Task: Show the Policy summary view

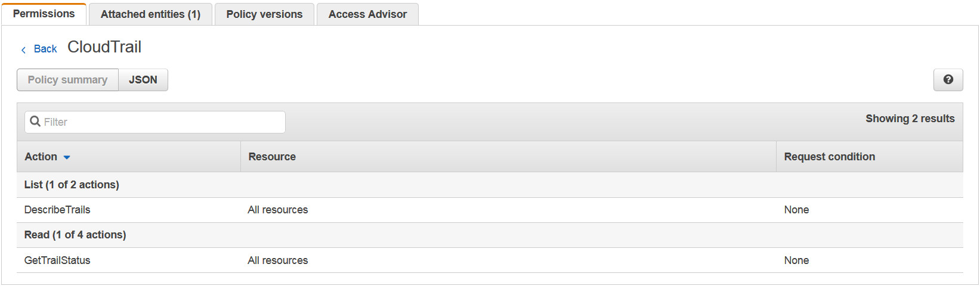Action: [x=67, y=80]
